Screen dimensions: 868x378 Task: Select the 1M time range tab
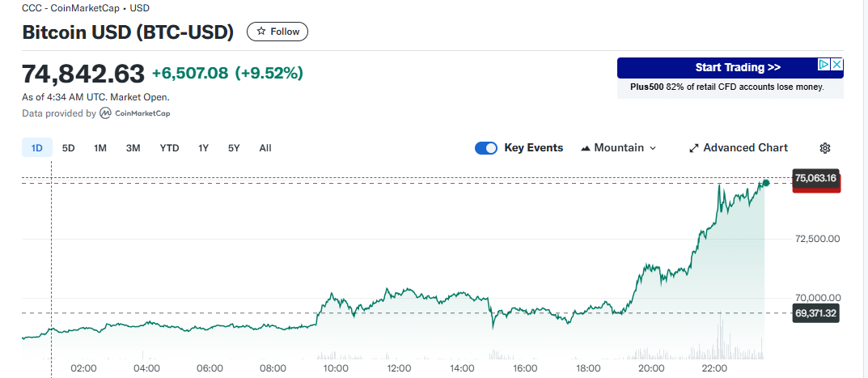coord(100,148)
